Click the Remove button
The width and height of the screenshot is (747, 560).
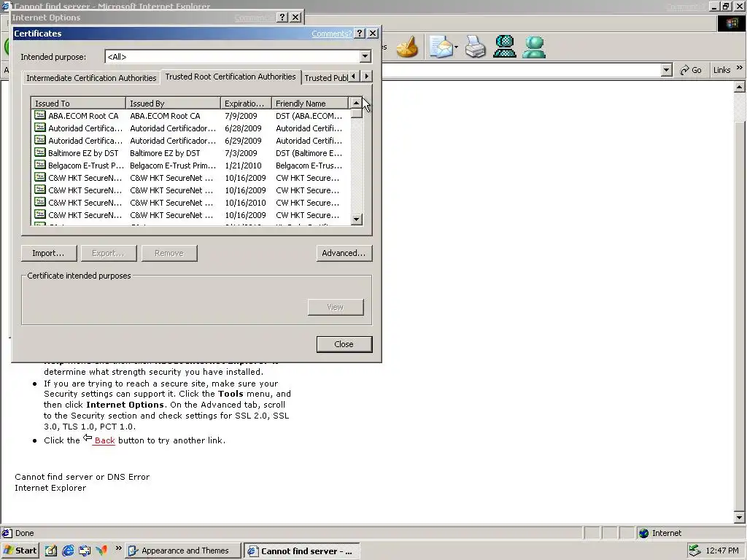169,253
